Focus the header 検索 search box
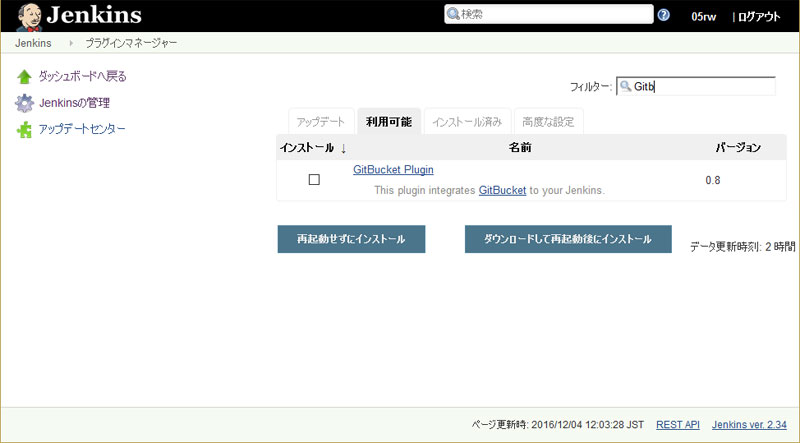This screenshot has height=443, width=800. coord(548,14)
